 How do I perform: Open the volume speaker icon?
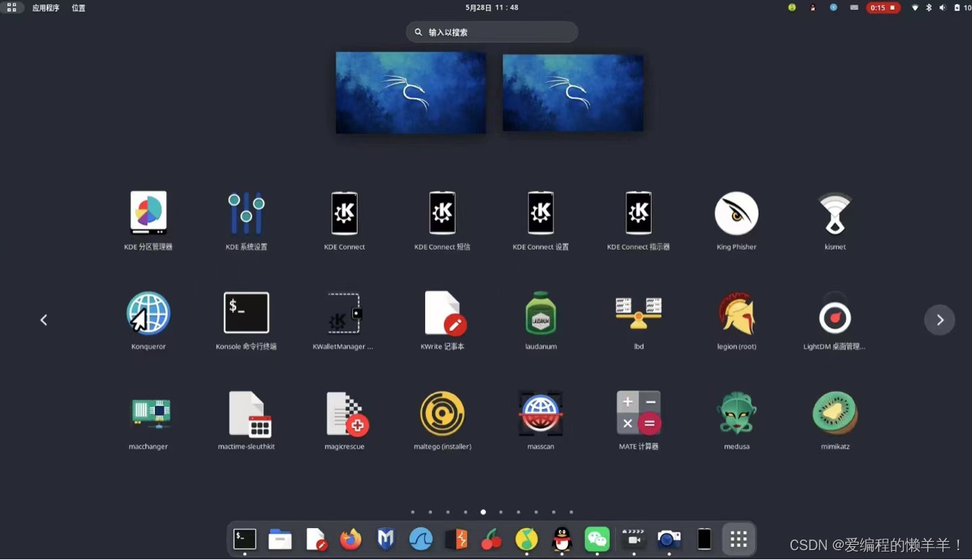point(942,8)
